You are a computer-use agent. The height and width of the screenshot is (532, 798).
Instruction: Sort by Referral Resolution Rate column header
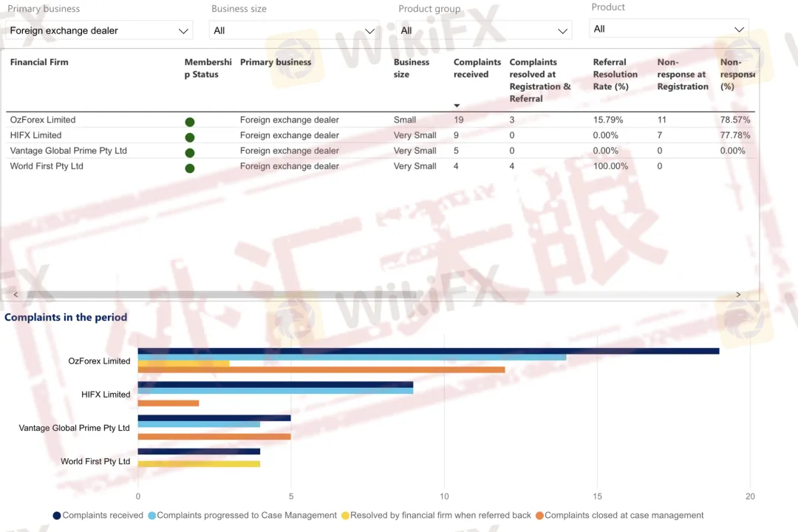pyautogui.click(x=615, y=74)
